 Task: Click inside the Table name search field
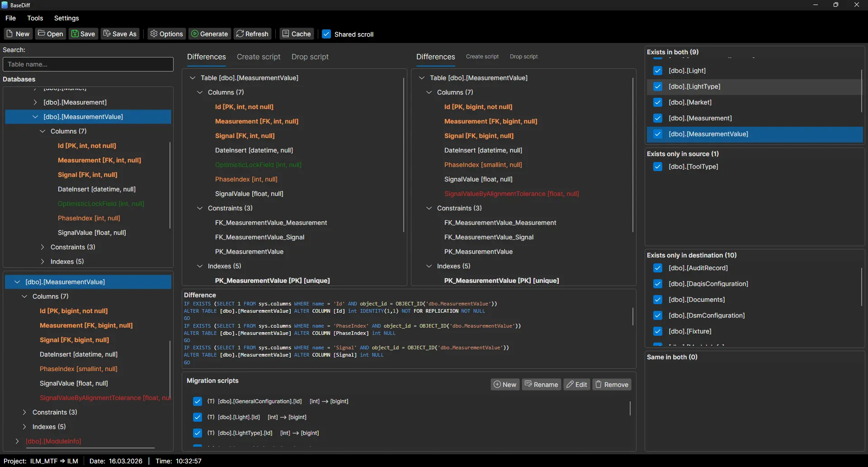pos(88,64)
